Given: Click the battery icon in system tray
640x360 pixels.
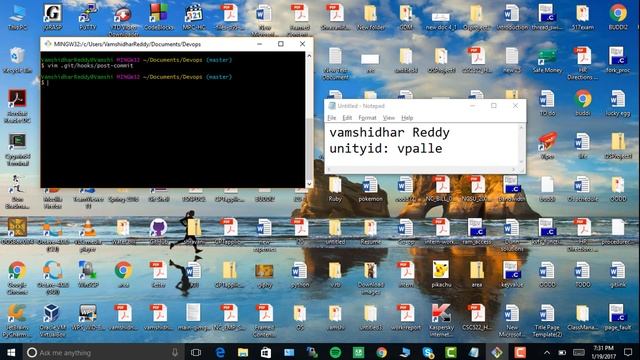Looking at the screenshot, I should [x=562, y=353].
